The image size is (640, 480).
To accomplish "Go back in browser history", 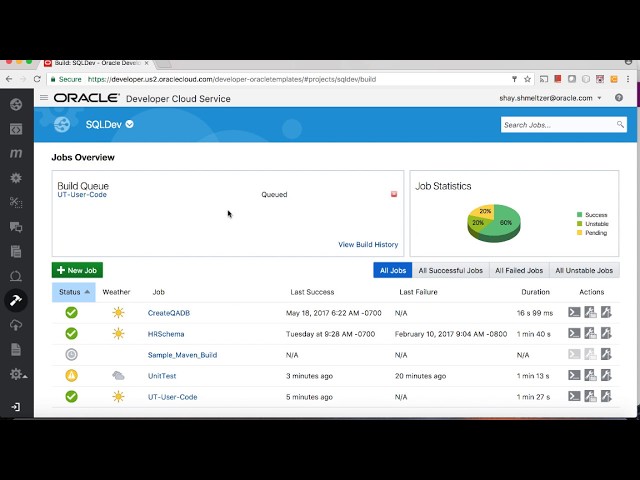I will coord(9,79).
